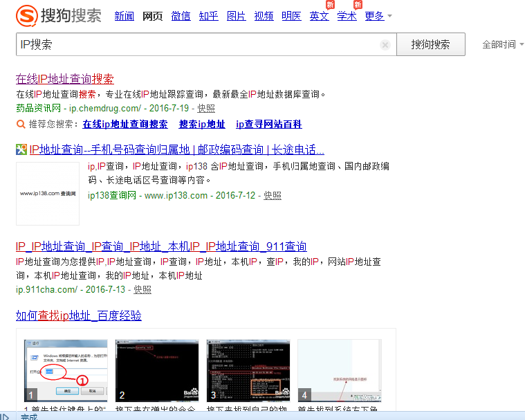Click suggested search 在线ip地址查询搜索
Screen dimensions: 525x420
coord(125,125)
